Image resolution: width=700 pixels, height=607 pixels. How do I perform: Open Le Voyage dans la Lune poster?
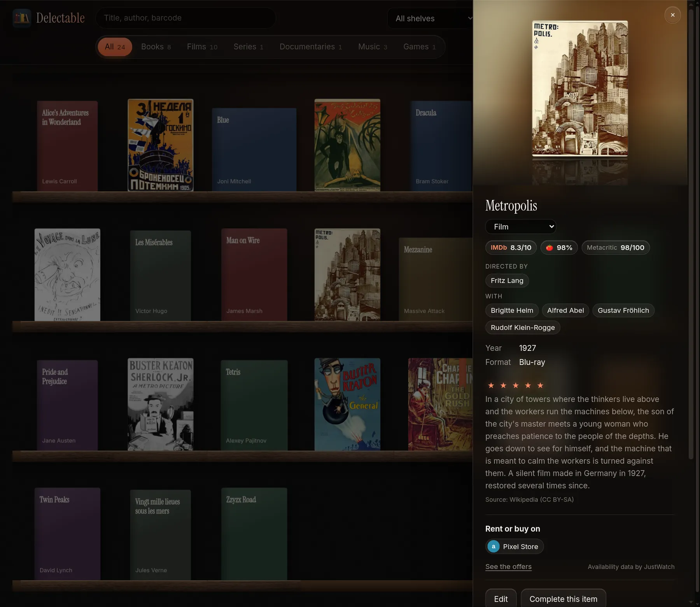[x=67, y=275]
